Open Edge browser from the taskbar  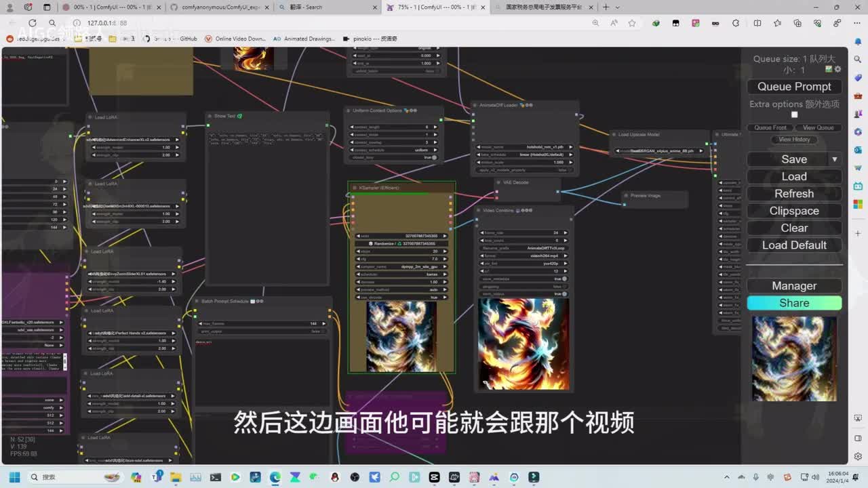275,477
